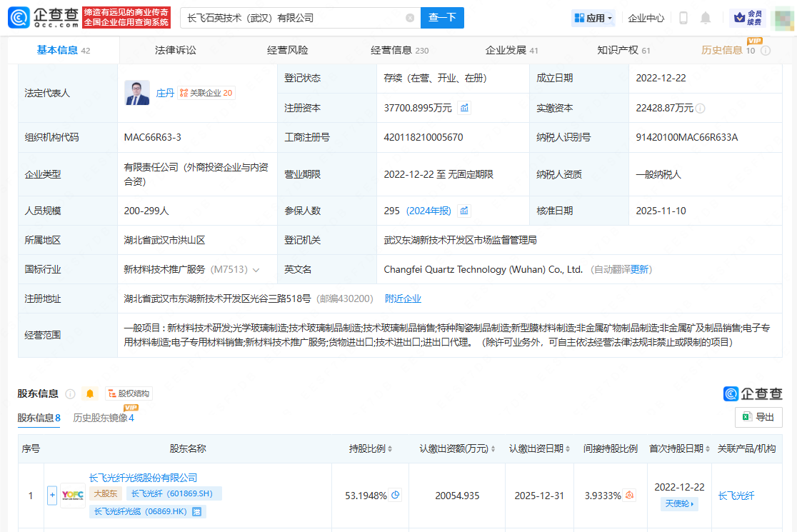Expand shareholder row 1 with the plus button
Viewport: 797px width, 532px height.
click(52, 495)
